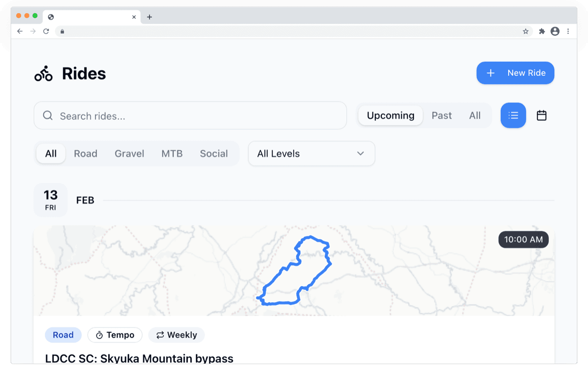Enable the Gravel filter chip
The width and height of the screenshot is (588, 368).
coord(129,153)
